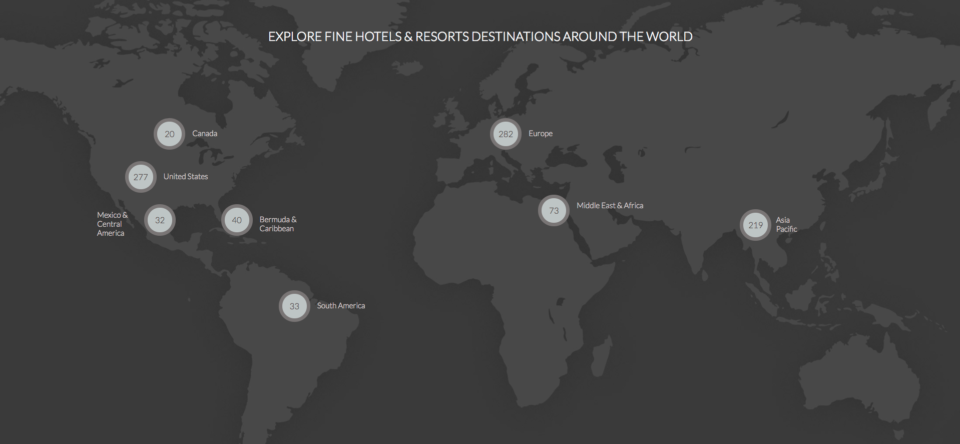Click the Middle East & Africa marker 73
960x444 pixels.
point(553,211)
